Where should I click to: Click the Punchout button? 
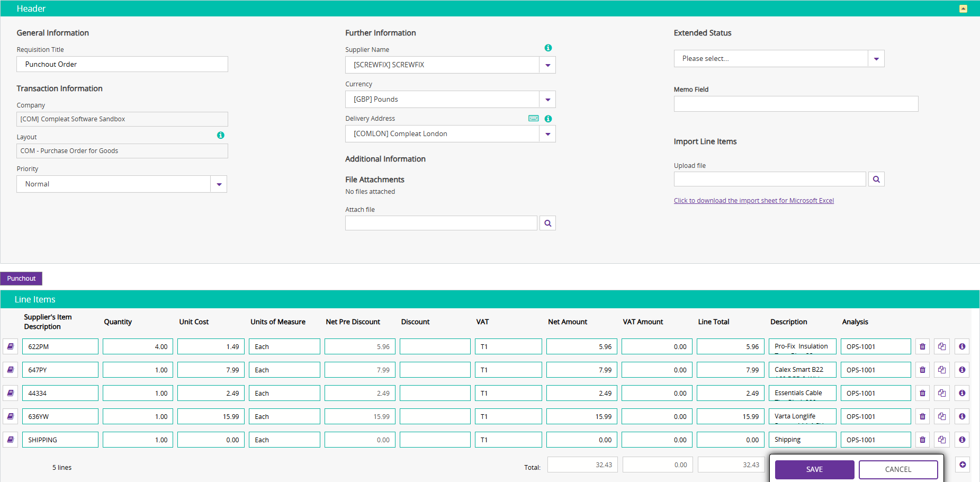pyautogui.click(x=21, y=278)
